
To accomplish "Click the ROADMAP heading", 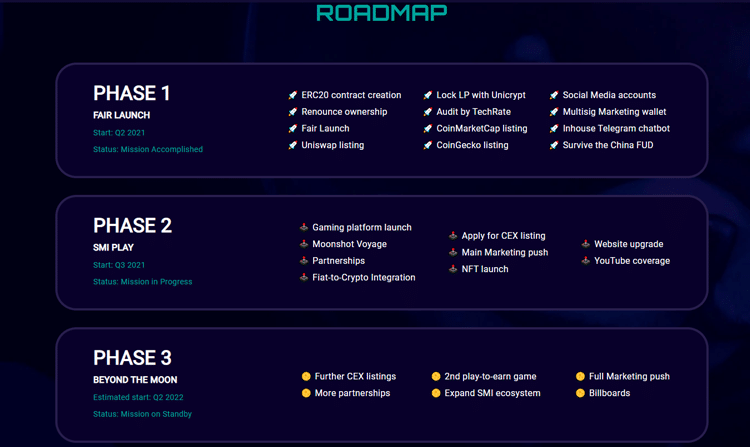I will click(x=382, y=13).
